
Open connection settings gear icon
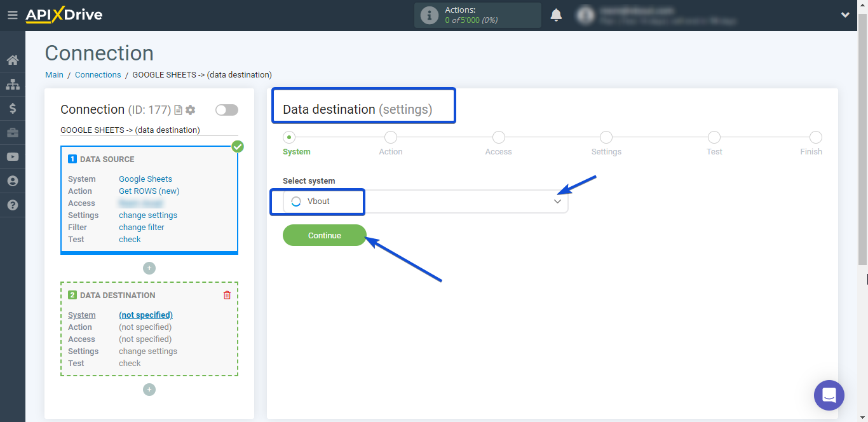(190, 110)
